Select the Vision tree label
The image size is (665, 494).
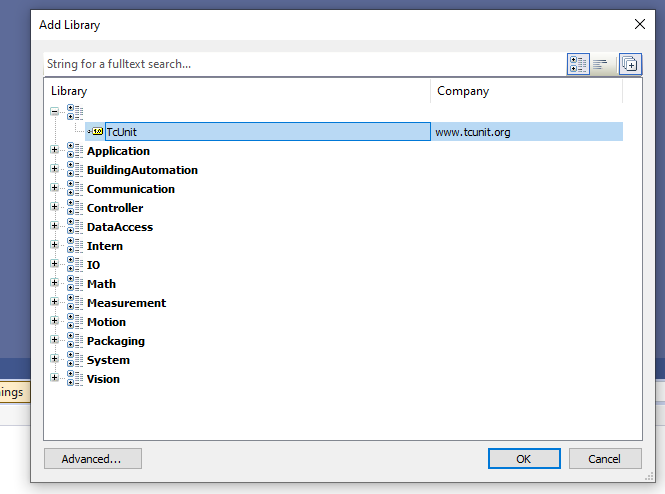(x=103, y=379)
